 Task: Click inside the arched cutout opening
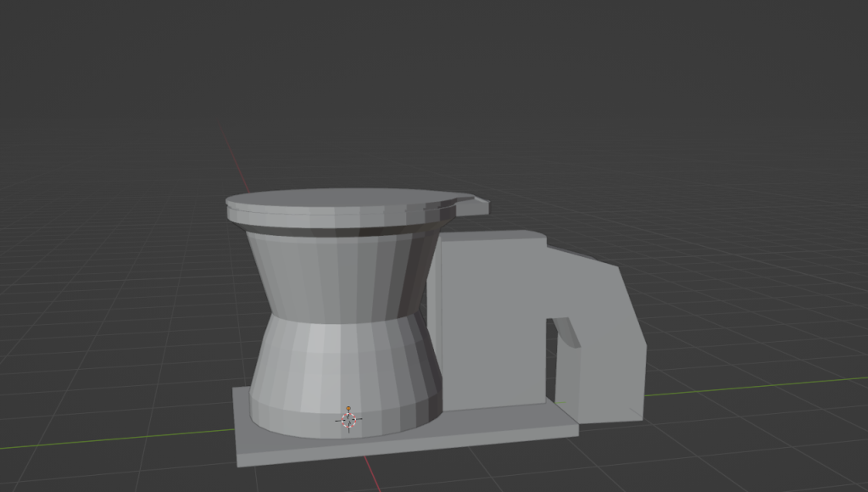(562, 361)
